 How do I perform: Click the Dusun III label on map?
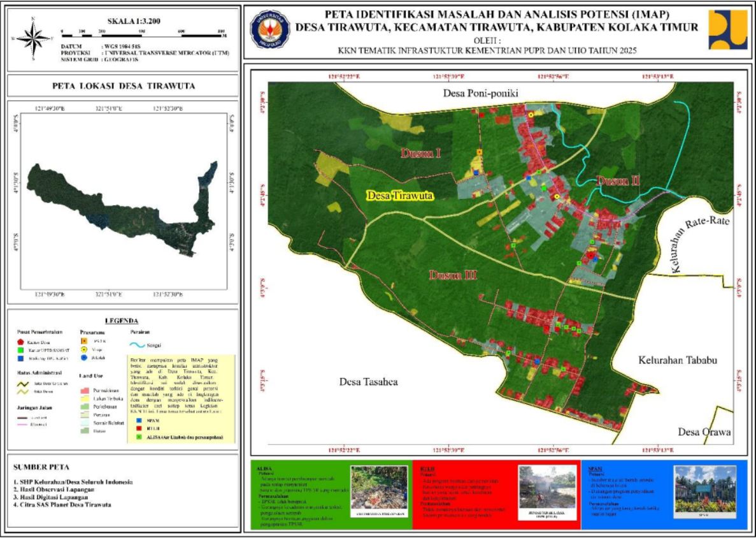pyautogui.click(x=453, y=275)
